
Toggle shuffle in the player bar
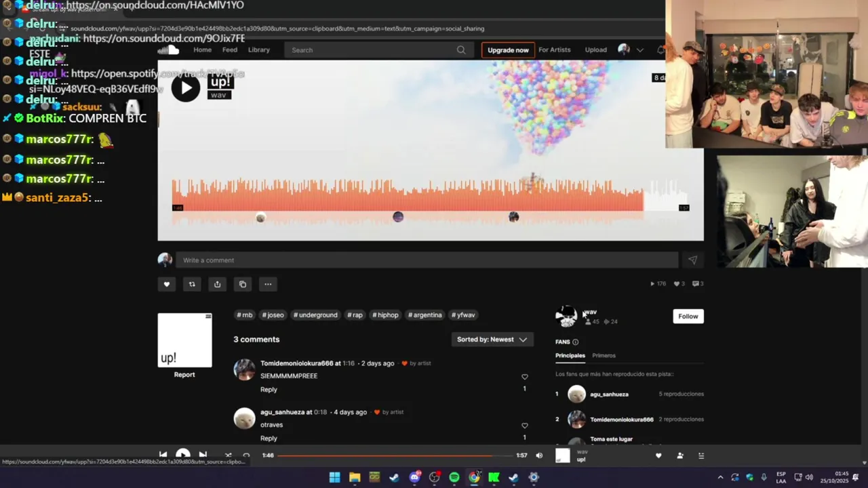(x=228, y=455)
